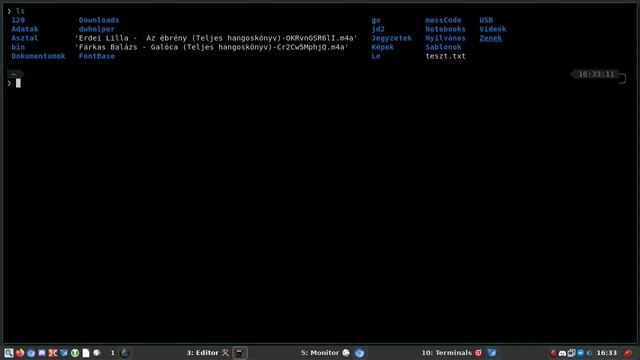Click the 'Dokumentumok' directory name

click(x=38, y=56)
